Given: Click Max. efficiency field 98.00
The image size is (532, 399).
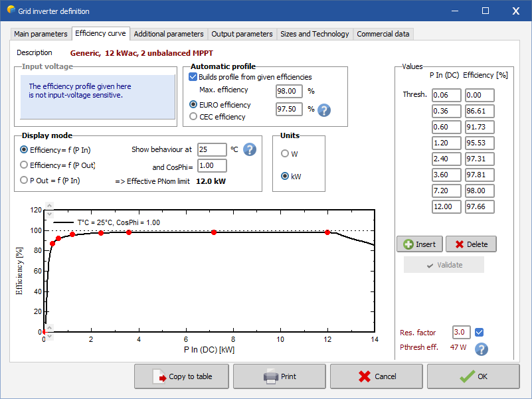Looking at the screenshot, I should 289,91.
